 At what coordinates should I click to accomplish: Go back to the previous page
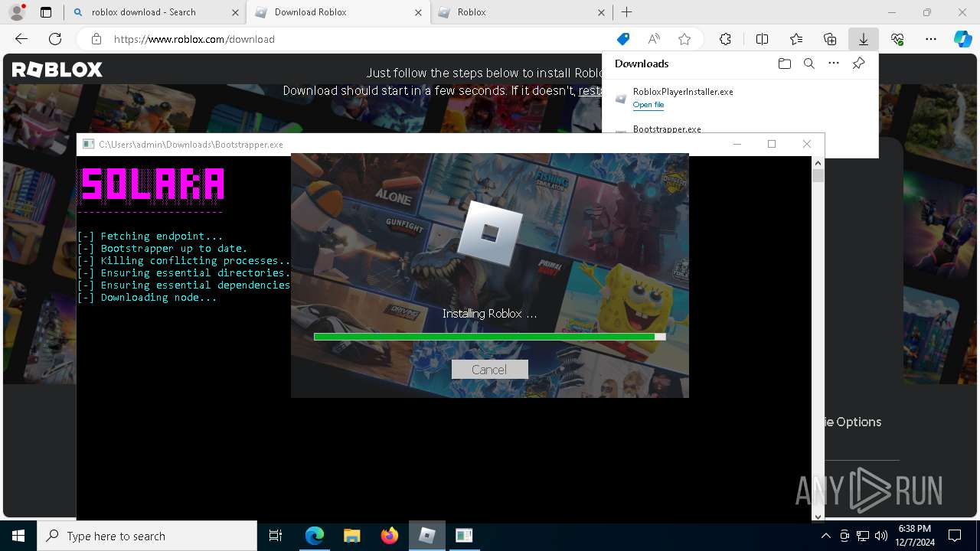(21, 39)
